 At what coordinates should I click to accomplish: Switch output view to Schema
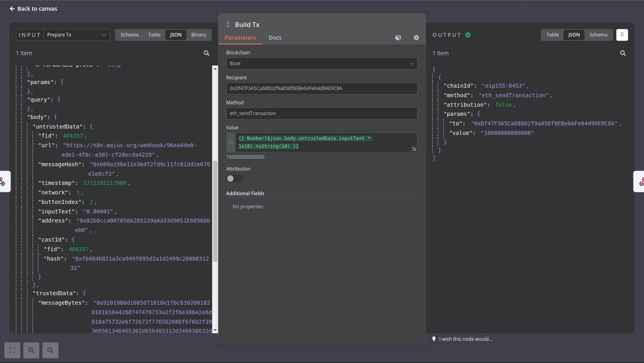click(598, 35)
